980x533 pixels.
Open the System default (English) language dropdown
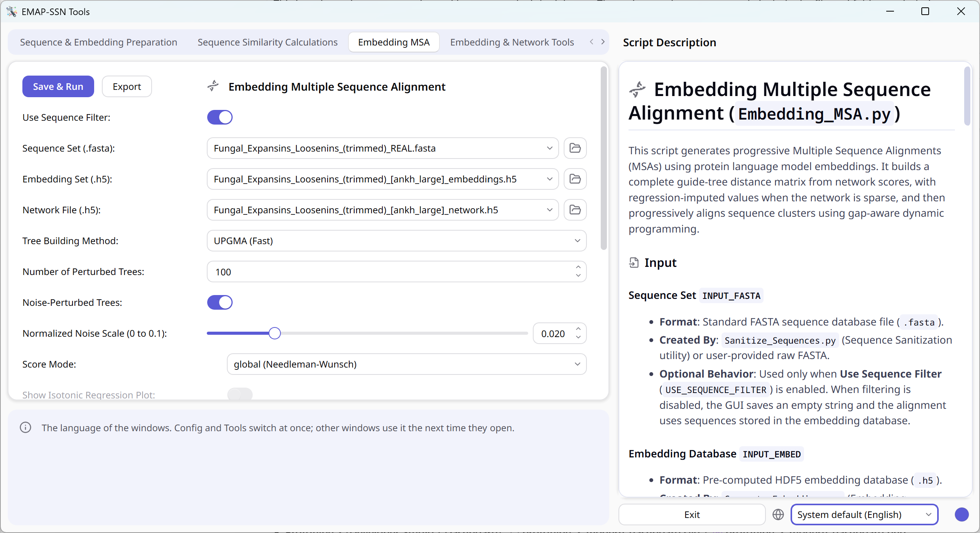click(x=864, y=514)
